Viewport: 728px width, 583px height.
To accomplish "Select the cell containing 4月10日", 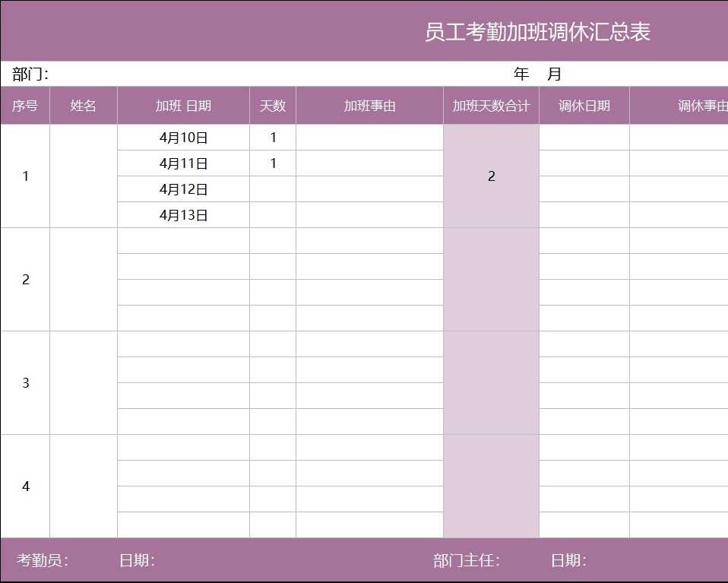I will pyautogui.click(x=183, y=138).
